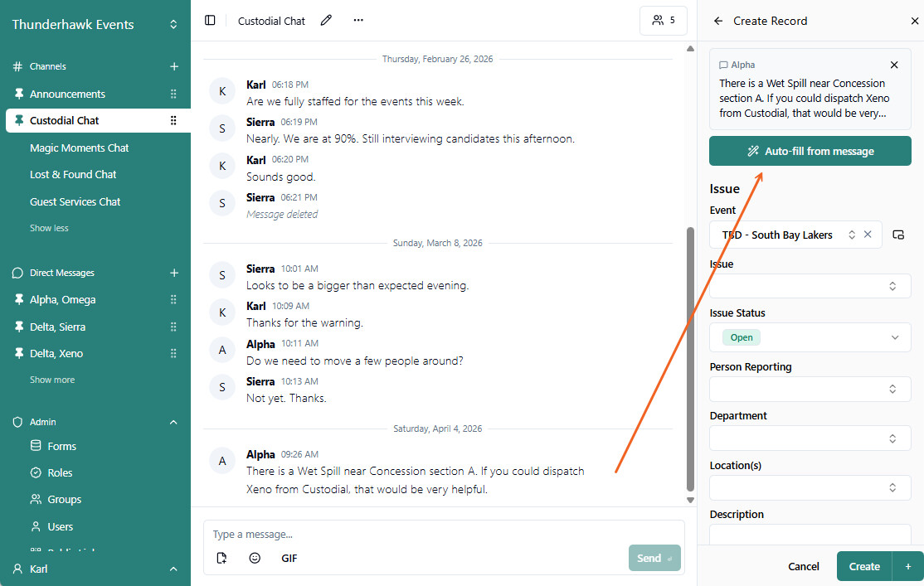Click Auto-fill from message button
The image size is (924, 586).
[810, 151]
